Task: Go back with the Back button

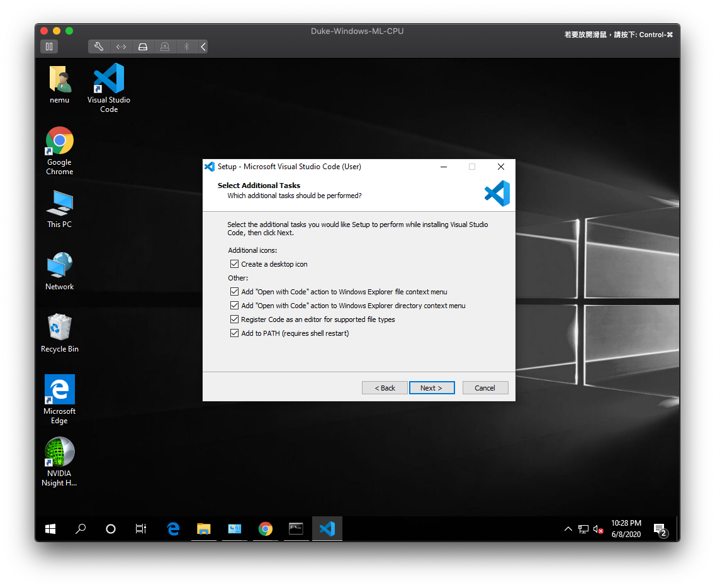Action: pyautogui.click(x=385, y=388)
